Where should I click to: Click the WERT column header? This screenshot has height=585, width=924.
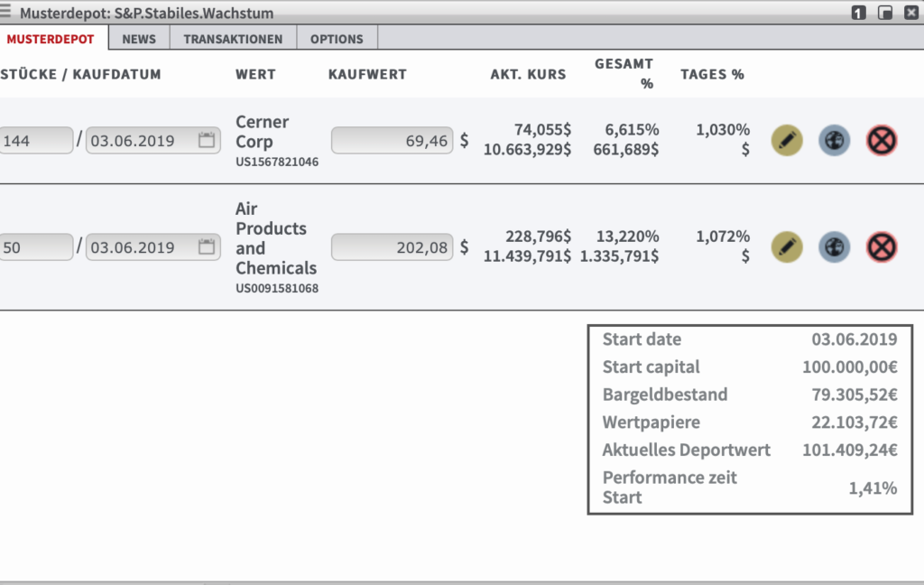pos(255,74)
